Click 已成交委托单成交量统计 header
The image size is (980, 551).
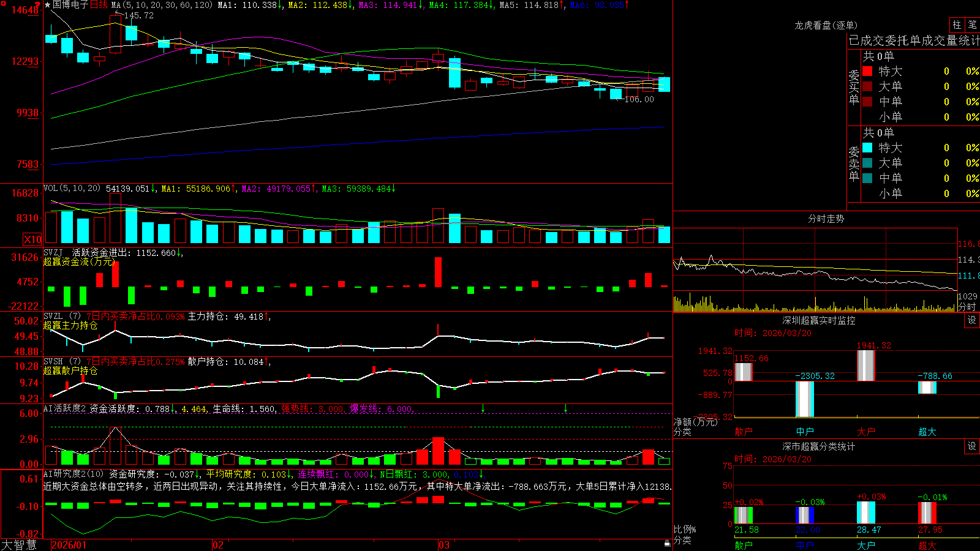[x=914, y=40]
